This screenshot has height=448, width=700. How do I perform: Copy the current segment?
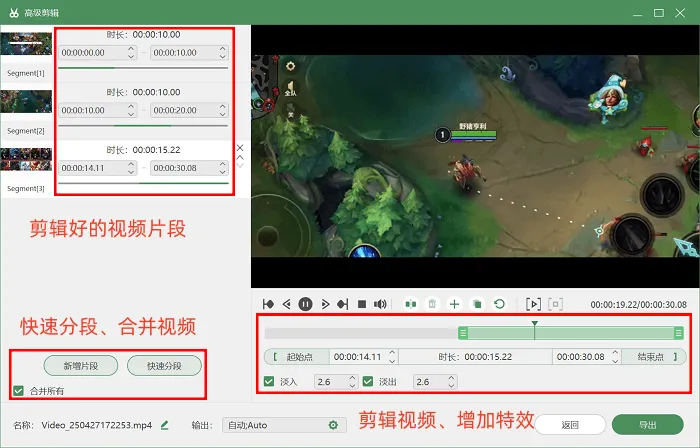(477, 304)
